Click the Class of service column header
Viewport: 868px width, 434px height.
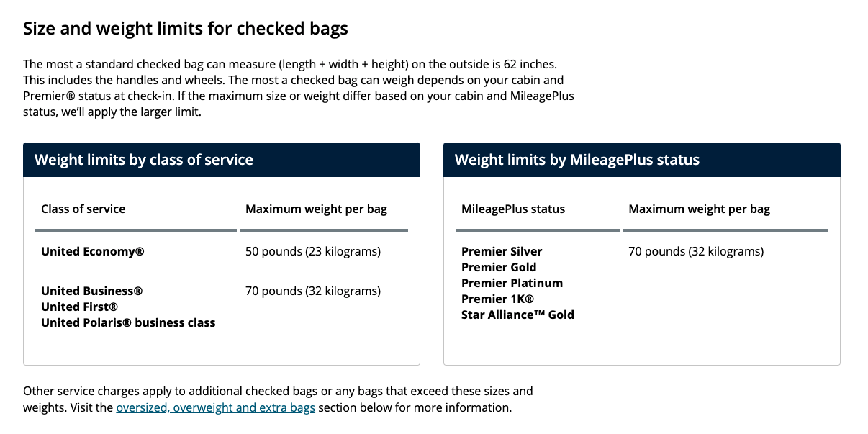(x=83, y=209)
